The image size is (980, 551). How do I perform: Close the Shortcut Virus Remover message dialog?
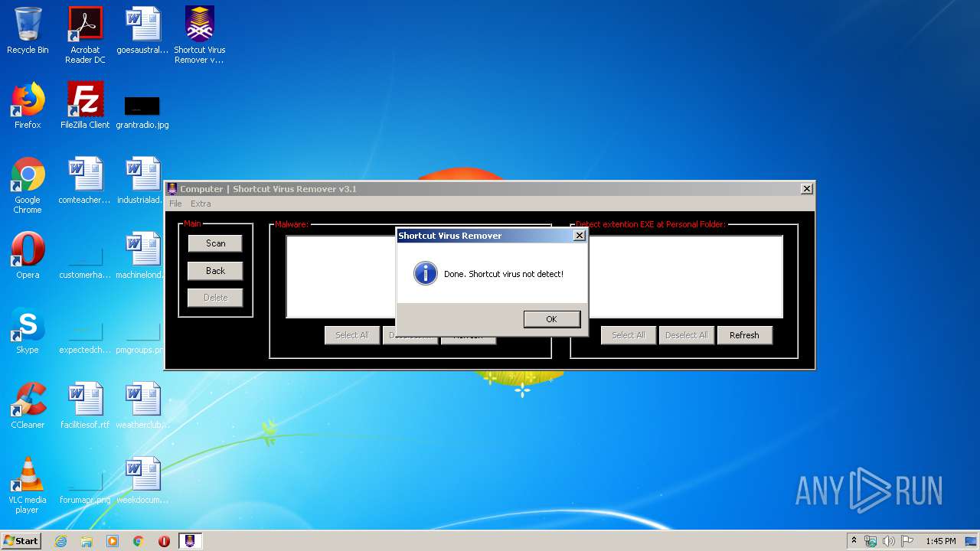click(580, 236)
